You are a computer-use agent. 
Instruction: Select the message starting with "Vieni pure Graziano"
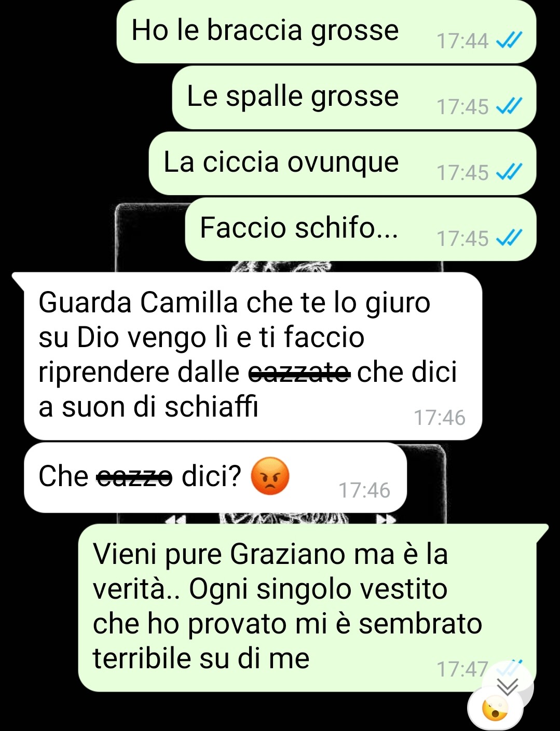pyautogui.click(x=307, y=608)
